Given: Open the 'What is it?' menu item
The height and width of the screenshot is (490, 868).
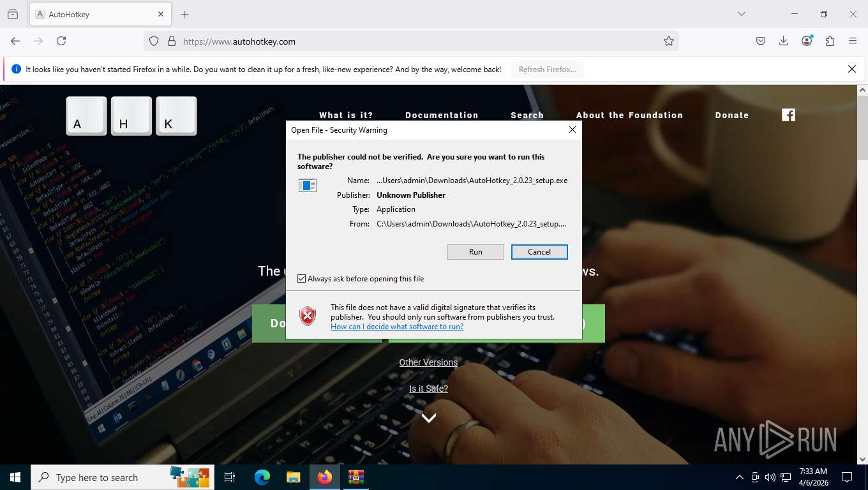Looking at the screenshot, I should [x=346, y=115].
